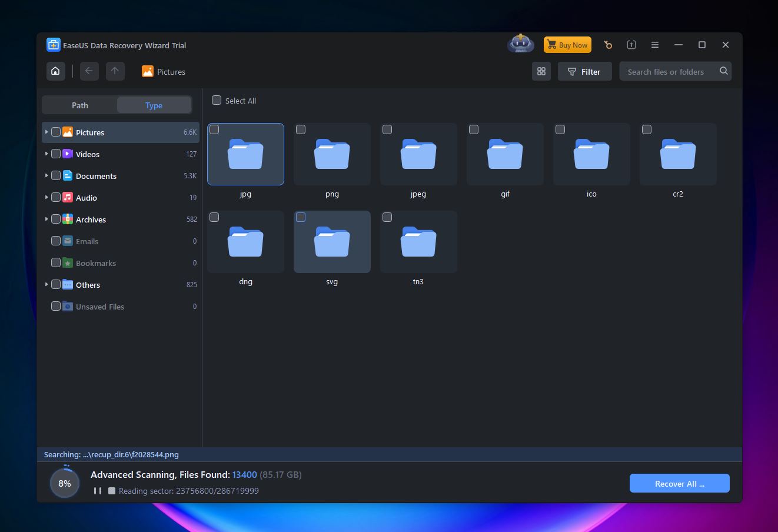
Task: Expand the Archives tree node
Action: click(46, 219)
